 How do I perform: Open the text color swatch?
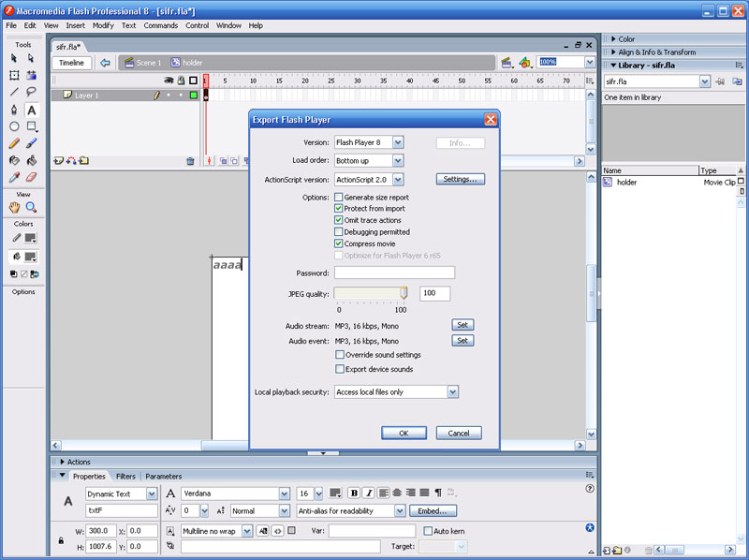coord(335,494)
